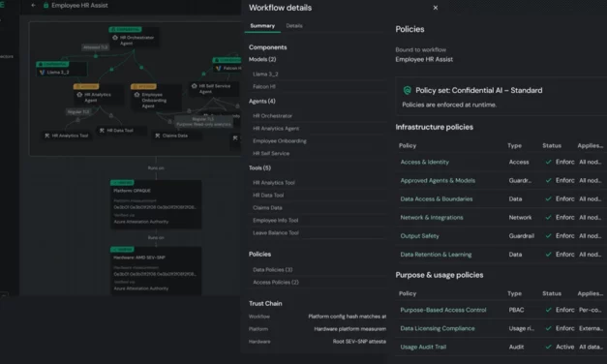Click the Active checkmark for Usage Audit Trail
Viewport: 607px width, 364px height.
pyautogui.click(x=548, y=347)
